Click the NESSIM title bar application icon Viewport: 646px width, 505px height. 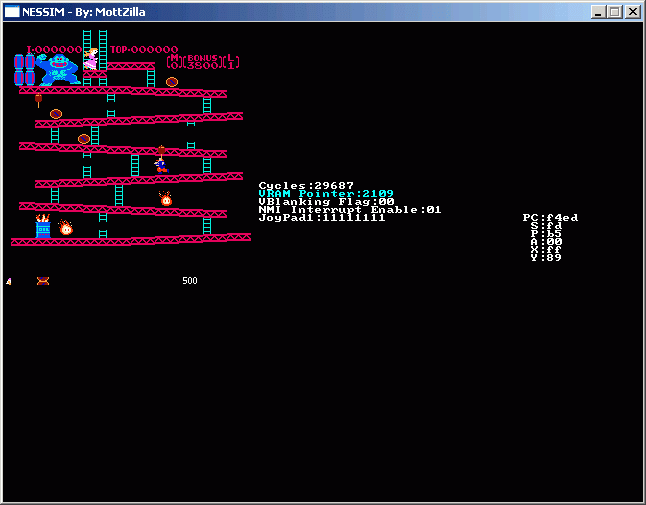point(12,12)
